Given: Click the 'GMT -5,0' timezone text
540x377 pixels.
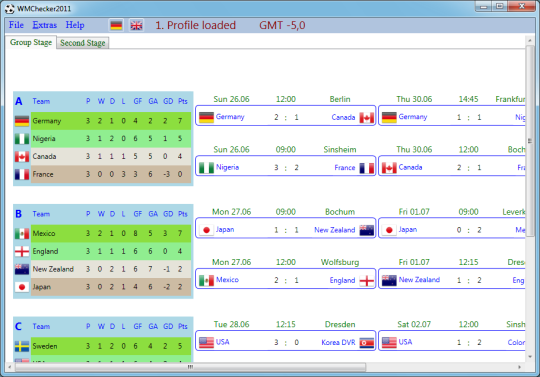Looking at the screenshot, I should pyautogui.click(x=282, y=25).
